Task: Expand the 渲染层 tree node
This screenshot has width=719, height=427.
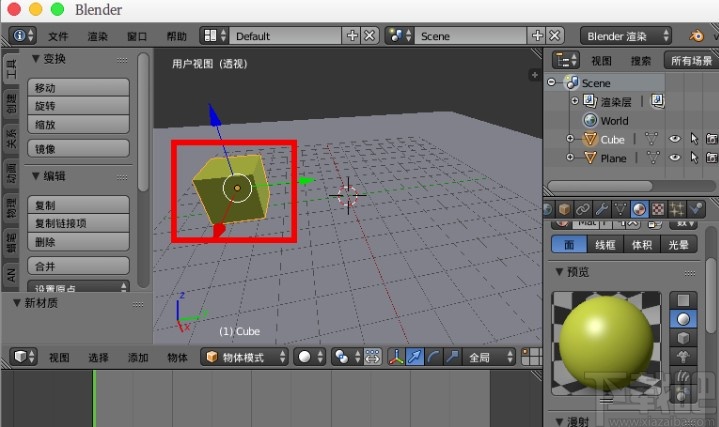Action: (x=575, y=100)
